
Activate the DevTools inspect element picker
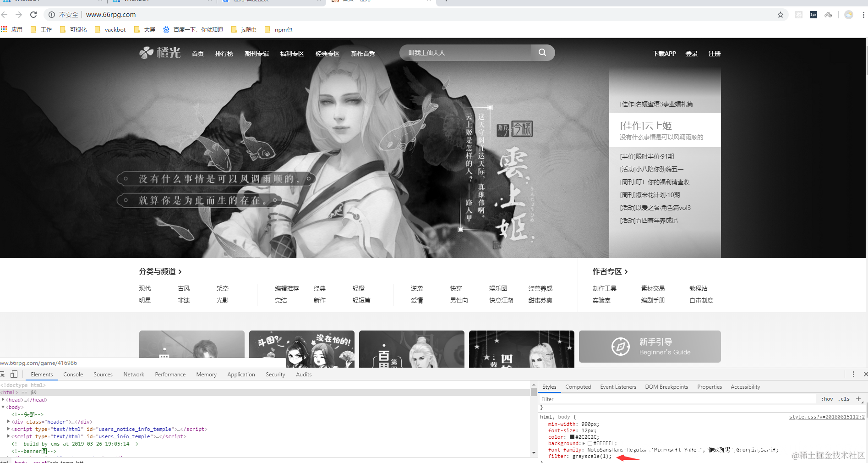(2, 374)
